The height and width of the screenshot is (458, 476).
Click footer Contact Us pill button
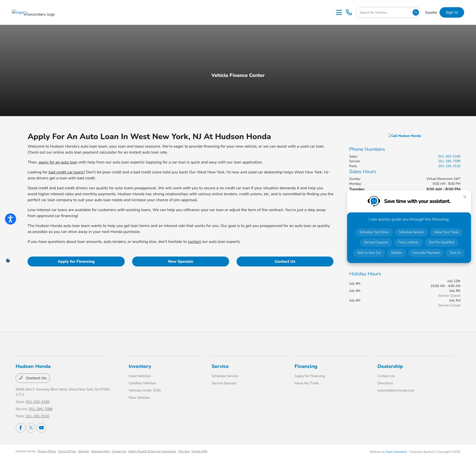33,378
